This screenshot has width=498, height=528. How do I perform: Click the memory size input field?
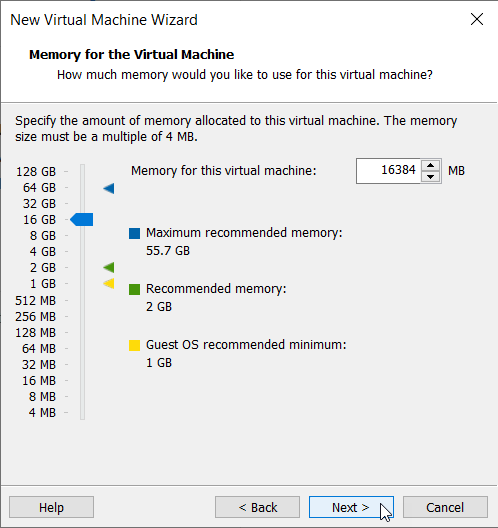(388, 171)
